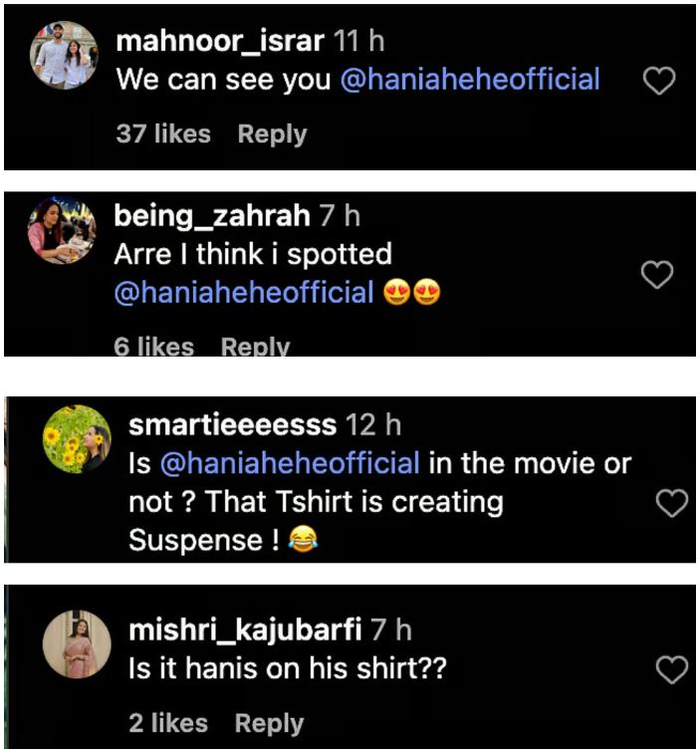Viewport: 700px width, 753px height.
Task: View mishri_kajubarfi's profile avatar
Action: tap(77, 644)
